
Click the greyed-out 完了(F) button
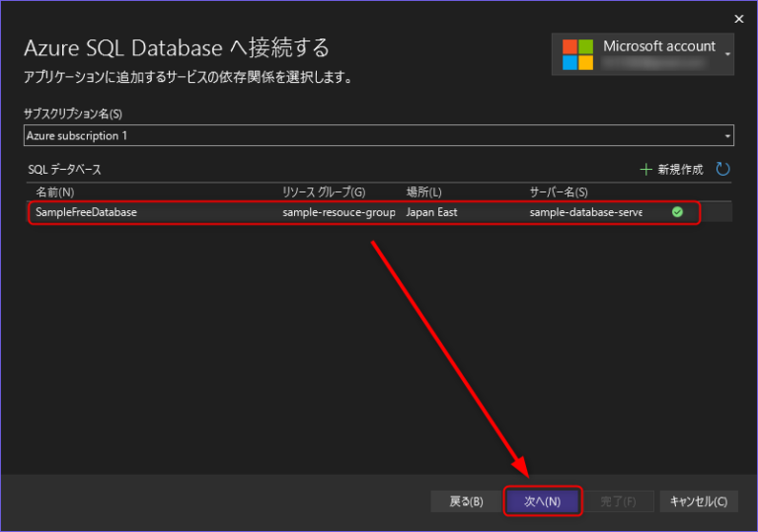click(x=618, y=501)
